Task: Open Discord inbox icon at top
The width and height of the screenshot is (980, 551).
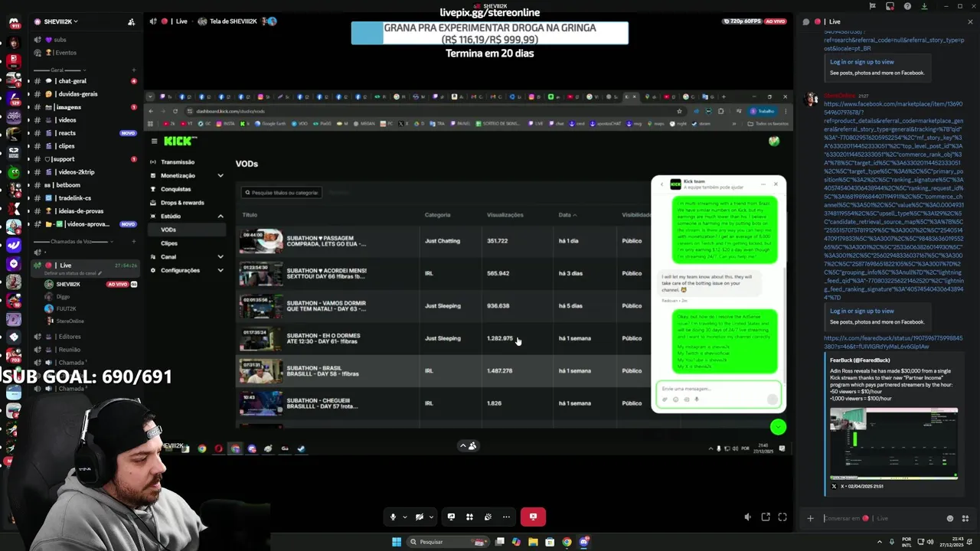Action: [890, 6]
